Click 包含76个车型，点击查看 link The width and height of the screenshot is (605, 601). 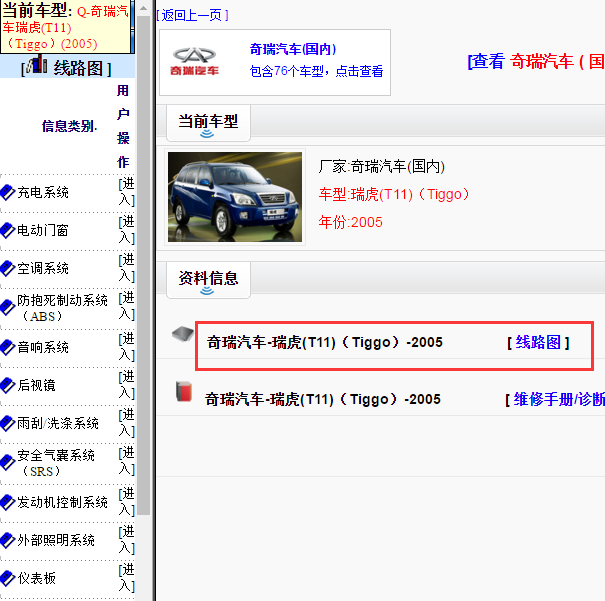pyautogui.click(x=316, y=71)
